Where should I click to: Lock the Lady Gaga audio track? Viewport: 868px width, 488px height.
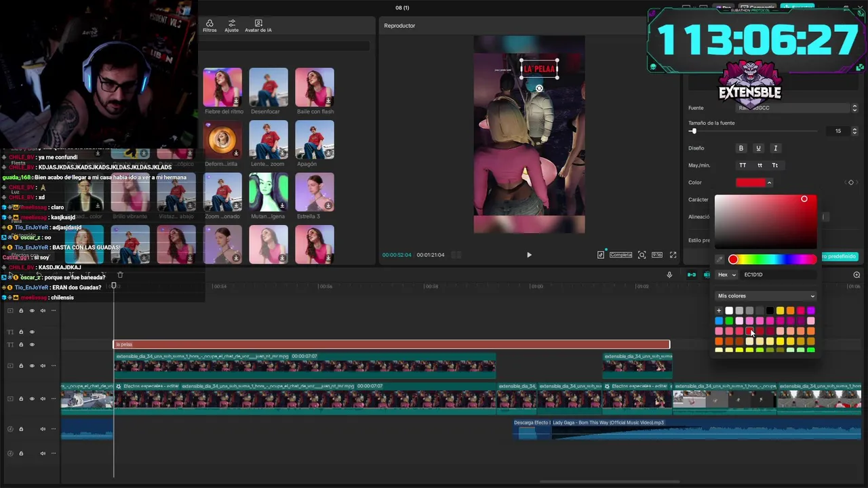(x=21, y=429)
